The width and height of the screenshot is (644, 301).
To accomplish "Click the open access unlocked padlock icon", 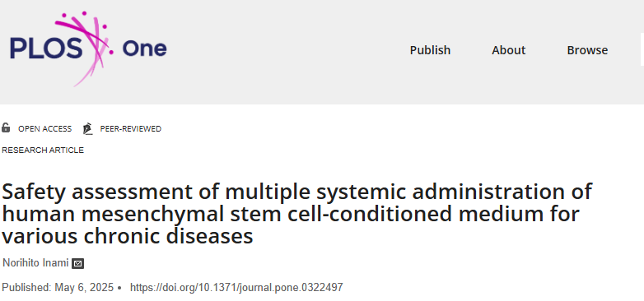I will coord(6,128).
